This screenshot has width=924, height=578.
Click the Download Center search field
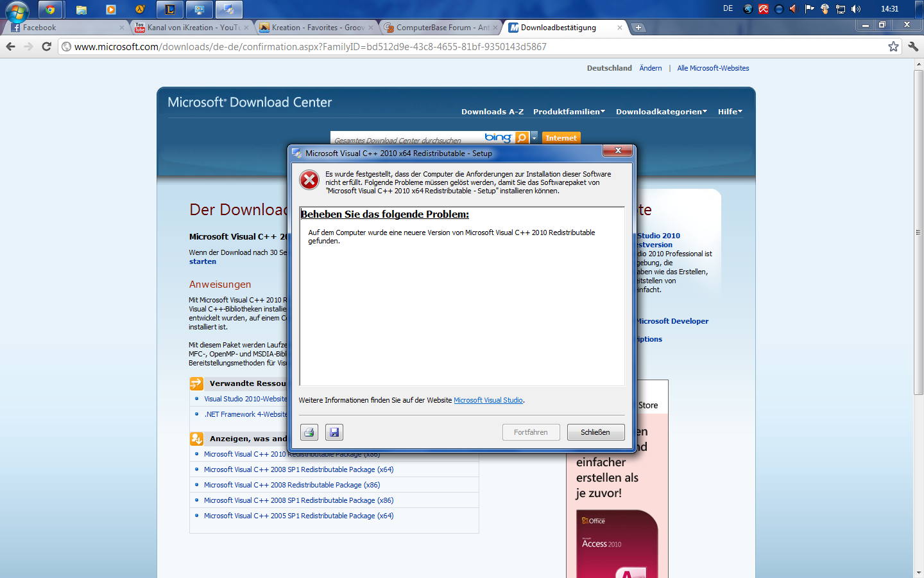pyautogui.click(x=407, y=138)
